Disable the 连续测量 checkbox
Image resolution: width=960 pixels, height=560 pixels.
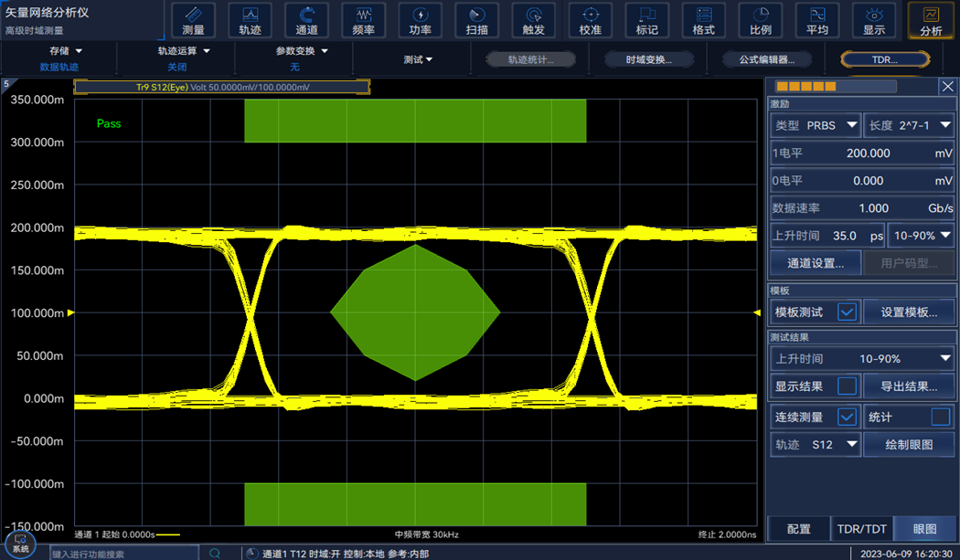[x=847, y=417]
